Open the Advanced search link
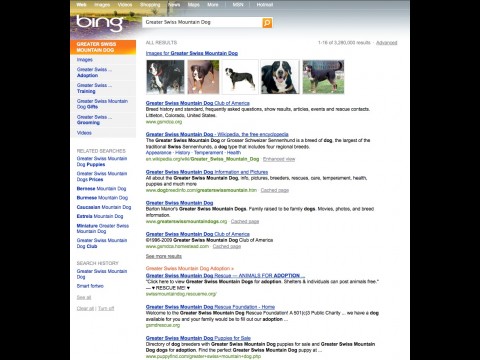The height and width of the screenshot is (360, 480). (386, 43)
